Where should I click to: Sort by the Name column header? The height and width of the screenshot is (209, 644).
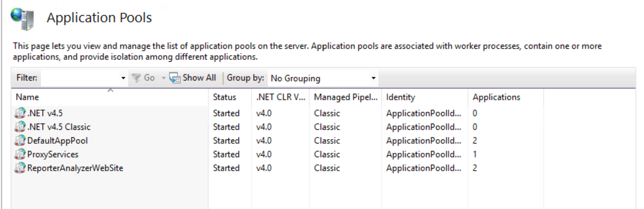[x=27, y=97]
